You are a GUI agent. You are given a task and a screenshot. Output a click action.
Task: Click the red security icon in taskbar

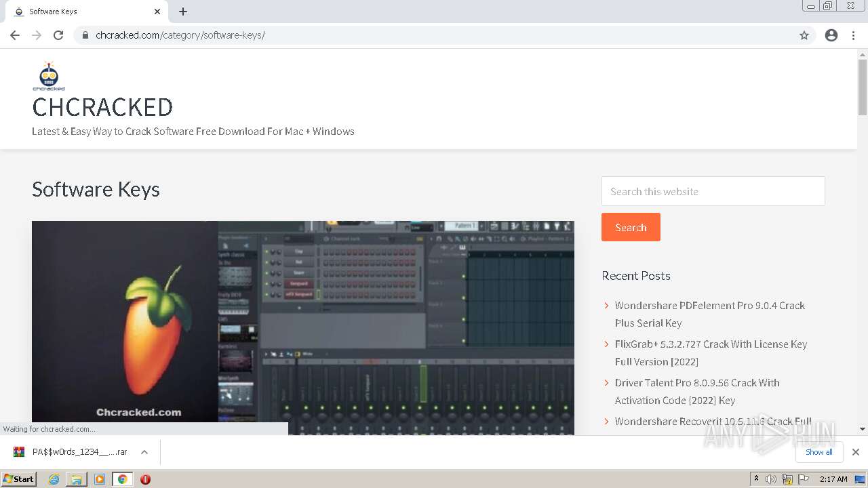145,479
